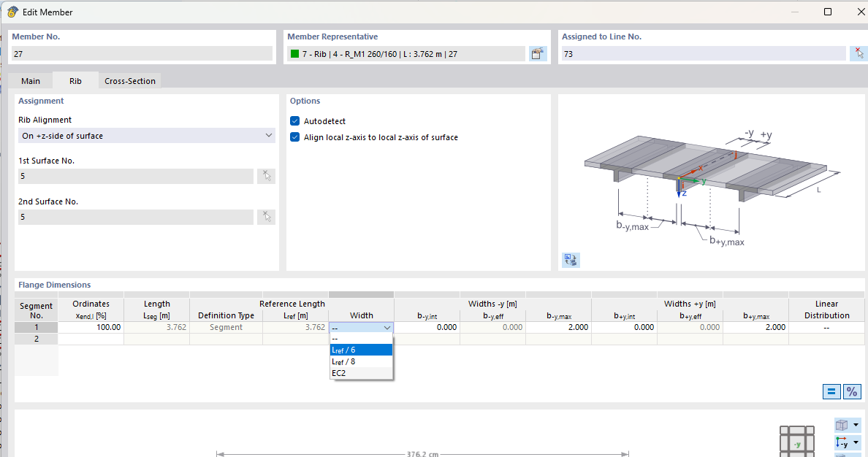The height and width of the screenshot is (457, 868).
Task: Pick Lref / 8 in the dropdown list
Action: click(361, 361)
